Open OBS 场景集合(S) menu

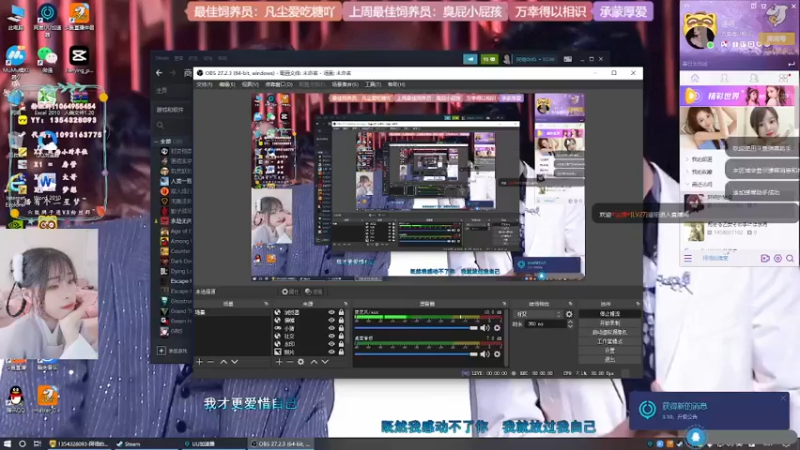[x=345, y=84]
